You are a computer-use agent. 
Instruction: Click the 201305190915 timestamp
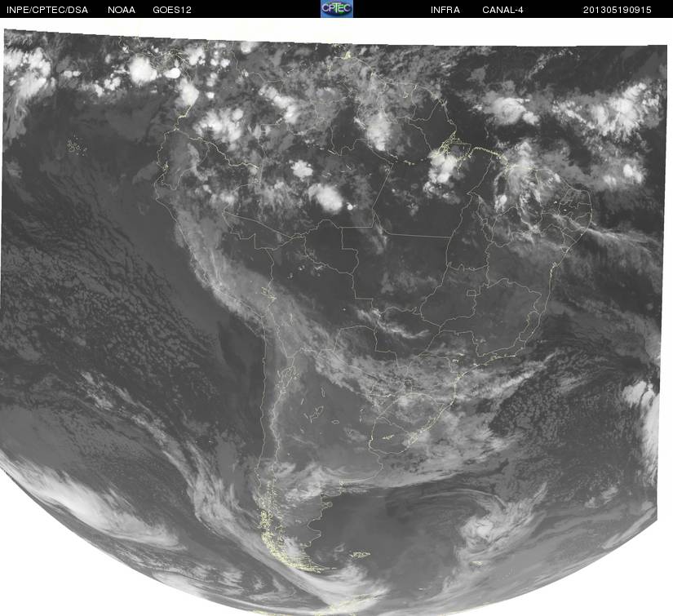pos(618,10)
